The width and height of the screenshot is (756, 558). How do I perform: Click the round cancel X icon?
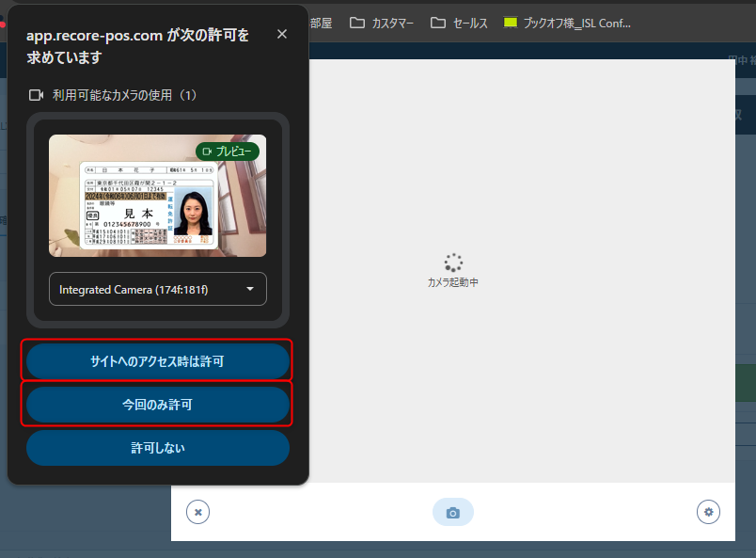click(197, 512)
